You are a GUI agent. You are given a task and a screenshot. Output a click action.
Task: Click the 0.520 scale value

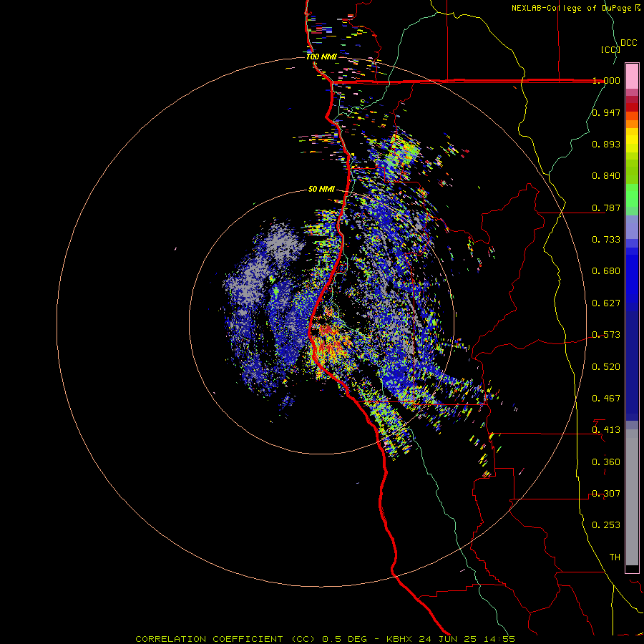click(606, 367)
